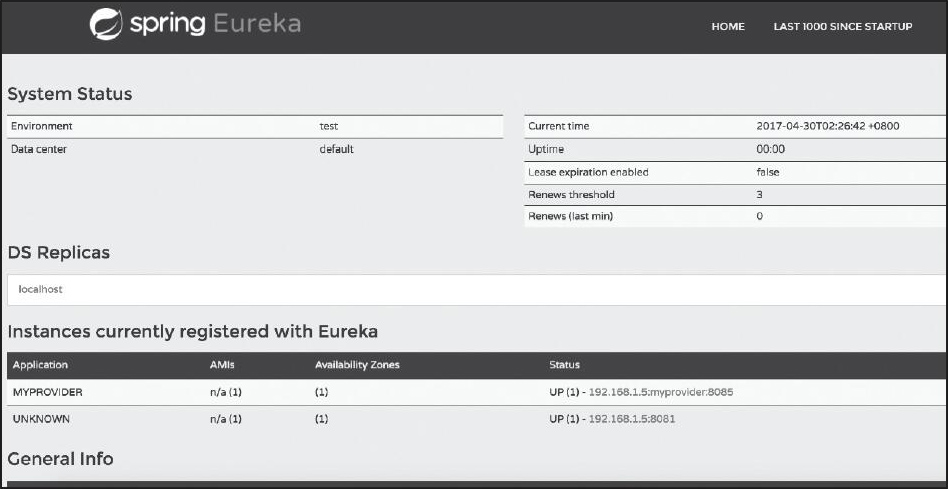The width and height of the screenshot is (948, 489).
Task: Click the Spring leaf logo icon
Action: point(105,25)
